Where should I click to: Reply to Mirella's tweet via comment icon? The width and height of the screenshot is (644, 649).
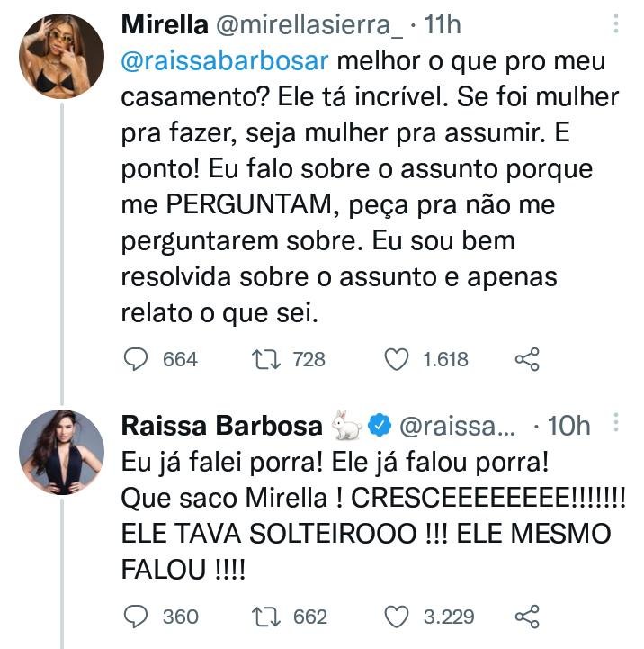click(x=136, y=359)
